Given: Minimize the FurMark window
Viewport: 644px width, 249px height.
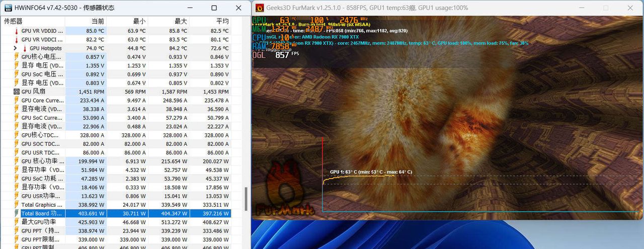Looking at the screenshot, I should click(x=582, y=8).
